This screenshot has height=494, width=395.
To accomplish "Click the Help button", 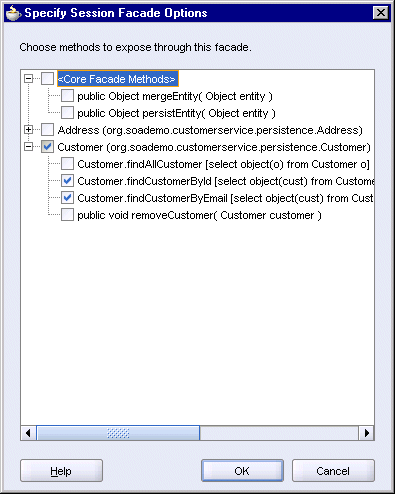I will tap(61, 471).
